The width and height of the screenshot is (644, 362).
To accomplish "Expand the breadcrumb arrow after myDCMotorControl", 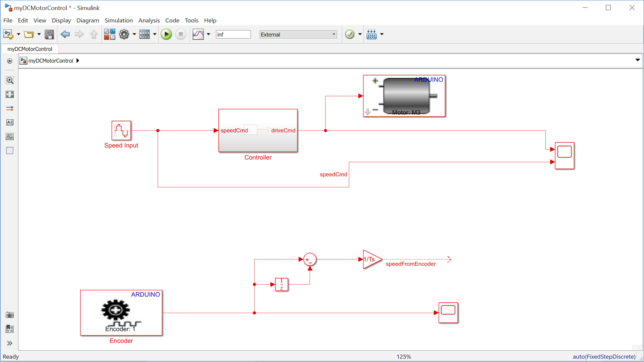I will (78, 61).
